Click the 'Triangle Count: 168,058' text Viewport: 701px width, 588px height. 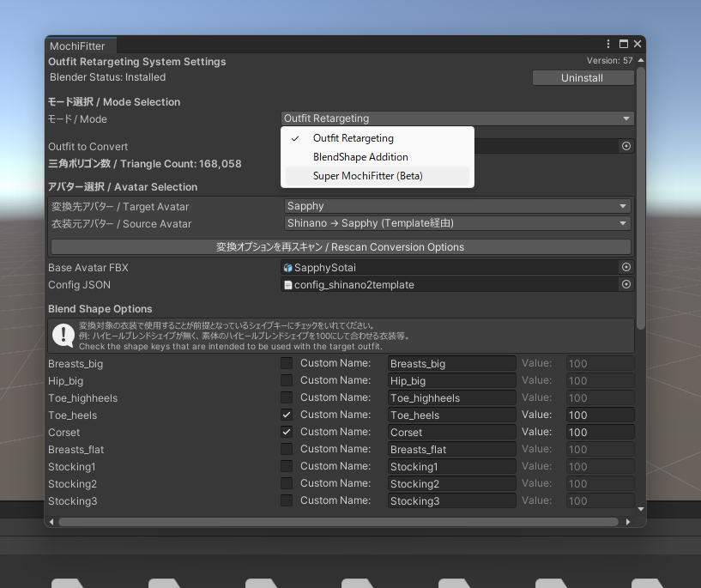(181, 164)
